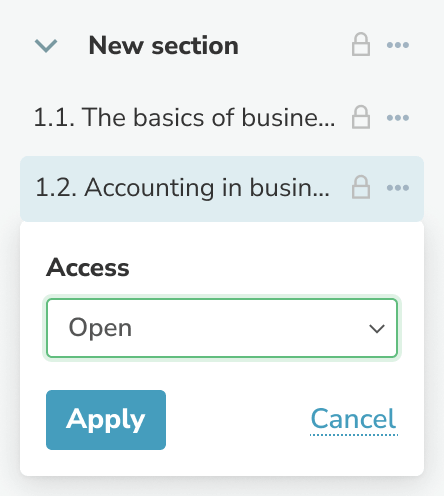Click the truncated 'busin...' lesson title text
This screenshot has width=444, height=496.
tap(290, 188)
